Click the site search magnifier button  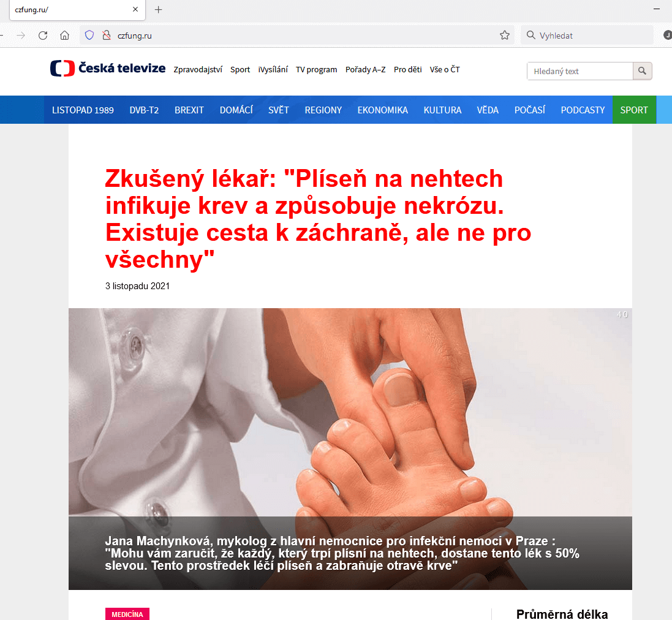642,71
